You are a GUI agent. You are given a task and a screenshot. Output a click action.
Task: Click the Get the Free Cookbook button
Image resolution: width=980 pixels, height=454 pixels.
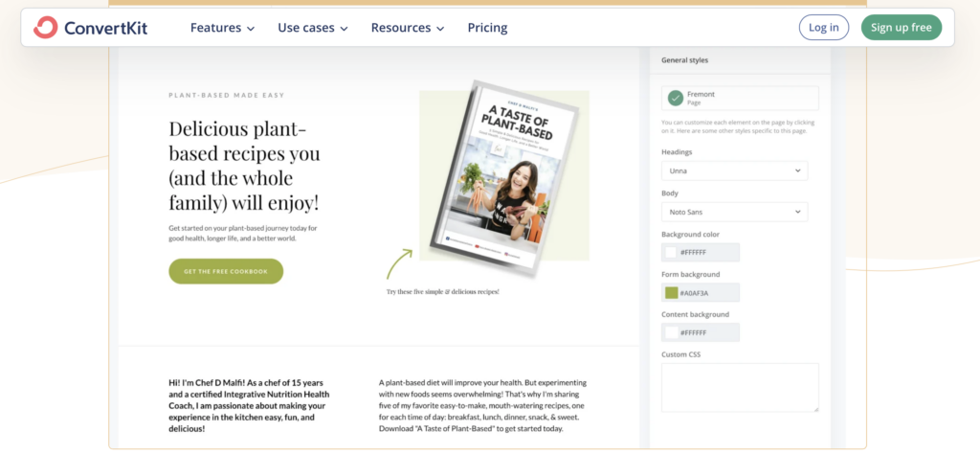coord(226,271)
